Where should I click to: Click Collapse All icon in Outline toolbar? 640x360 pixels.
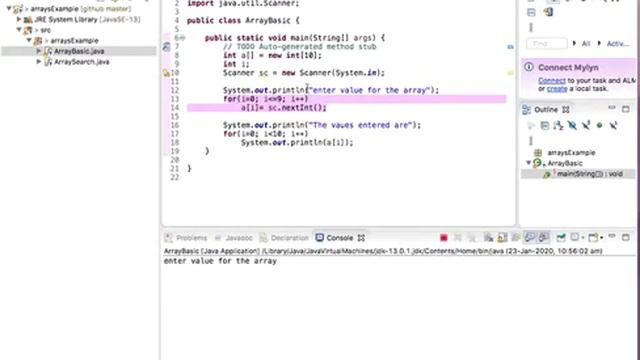[544, 126]
